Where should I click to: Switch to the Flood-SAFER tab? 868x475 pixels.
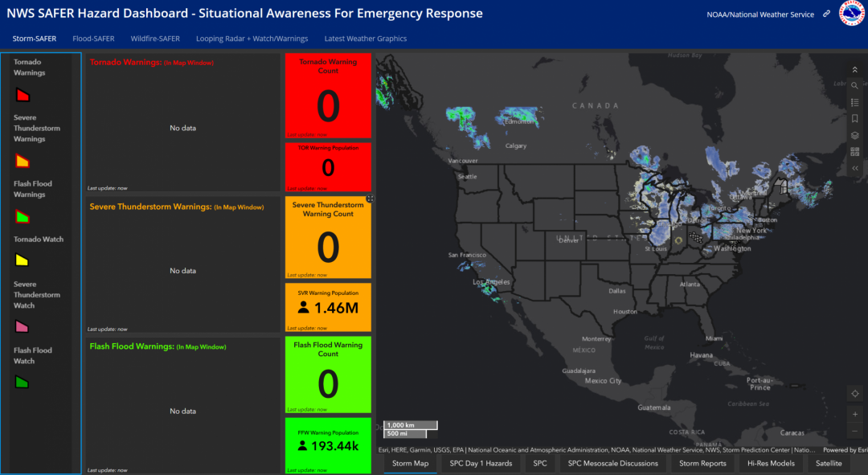pyautogui.click(x=93, y=38)
